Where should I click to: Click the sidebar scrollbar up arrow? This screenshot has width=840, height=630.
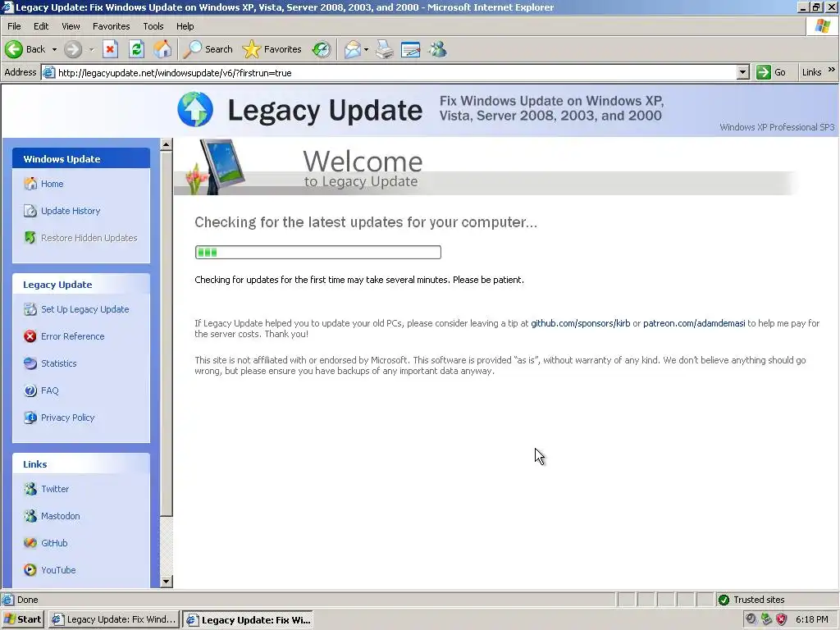coord(166,144)
